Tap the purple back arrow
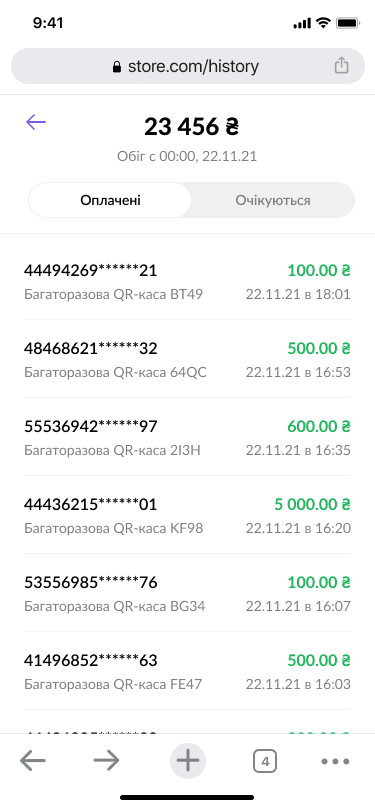The height and width of the screenshot is (812, 375). (x=36, y=122)
